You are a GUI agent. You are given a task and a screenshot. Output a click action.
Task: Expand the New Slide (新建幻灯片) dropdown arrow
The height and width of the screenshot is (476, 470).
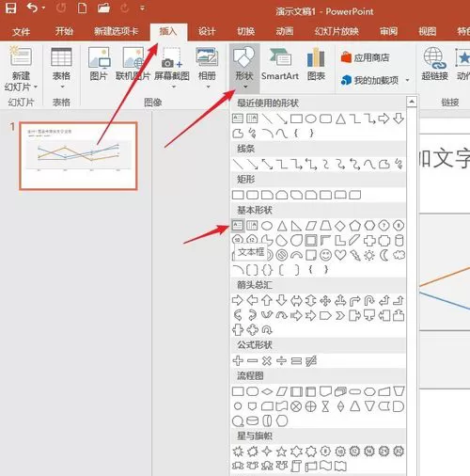(x=36, y=87)
